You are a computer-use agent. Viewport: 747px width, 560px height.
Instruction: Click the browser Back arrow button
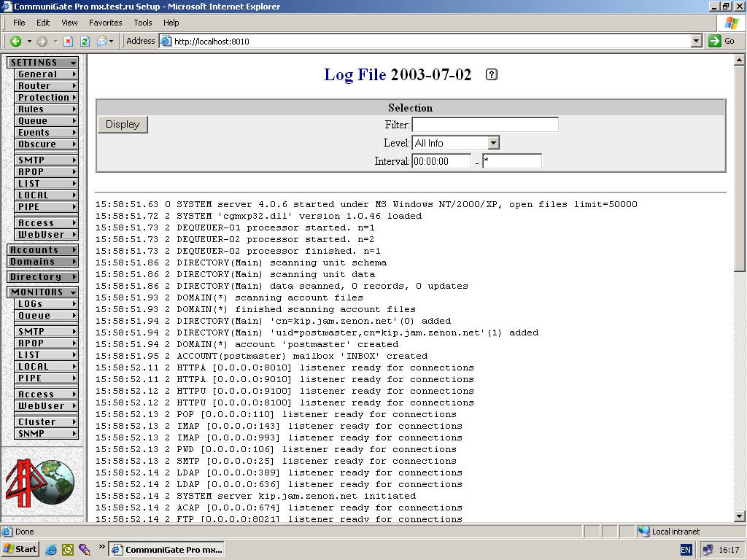click(16, 42)
